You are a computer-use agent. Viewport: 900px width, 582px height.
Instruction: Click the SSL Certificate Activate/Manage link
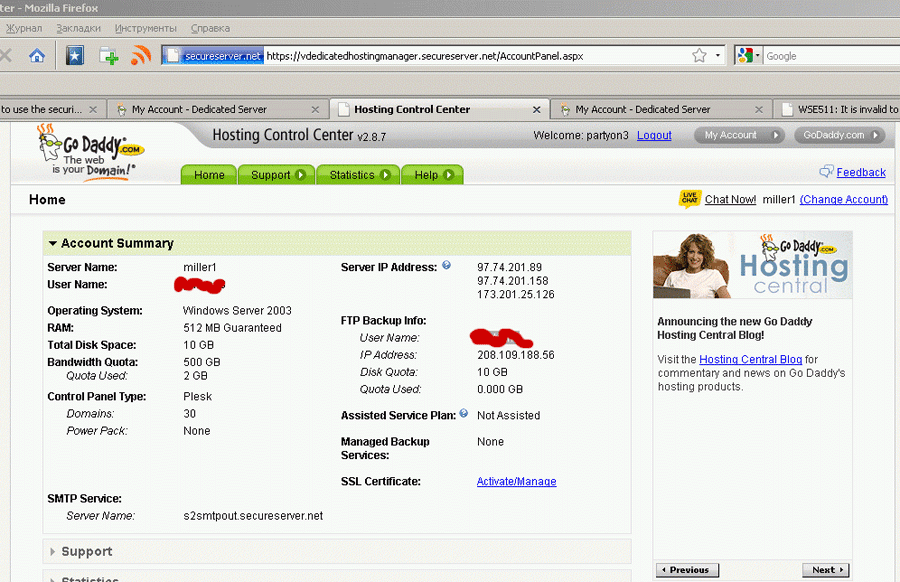[517, 482]
